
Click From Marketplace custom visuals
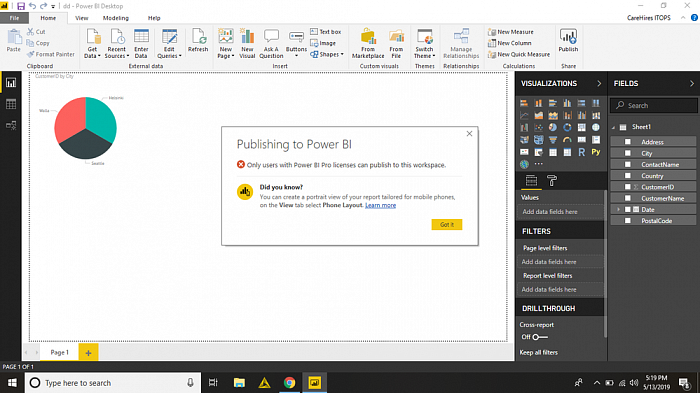point(368,43)
